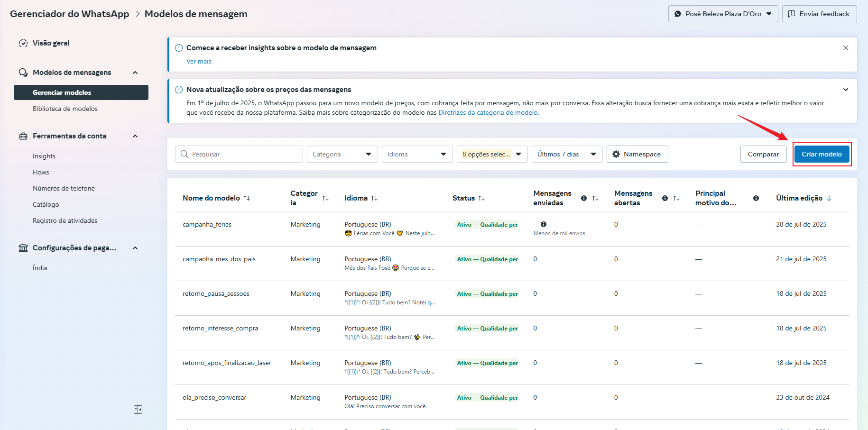The width and height of the screenshot is (868, 430).
Task: Sort table by Status arrows icon
Action: pos(481,198)
